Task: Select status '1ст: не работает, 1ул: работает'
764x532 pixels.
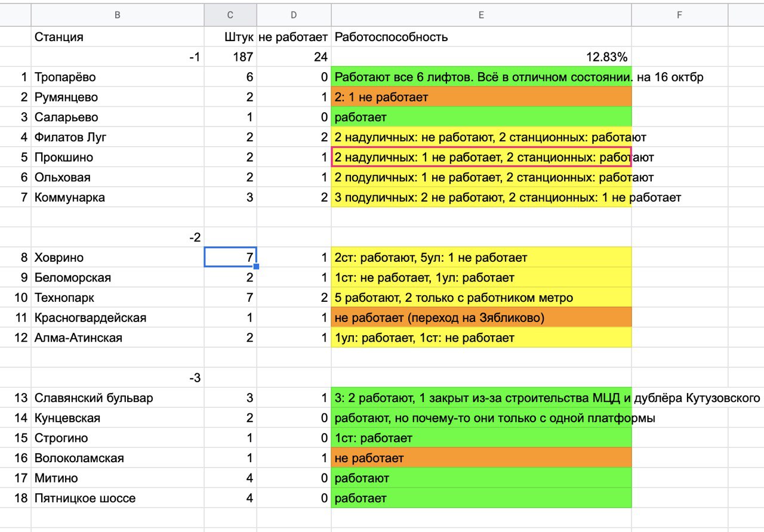Action: pos(481,277)
